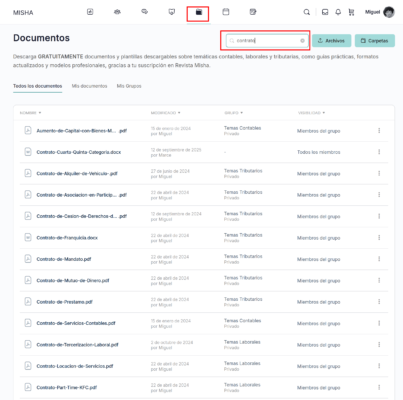The image size is (403, 400).
Task: Switch to Mis documentos tab
Action: (x=89, y=86)
